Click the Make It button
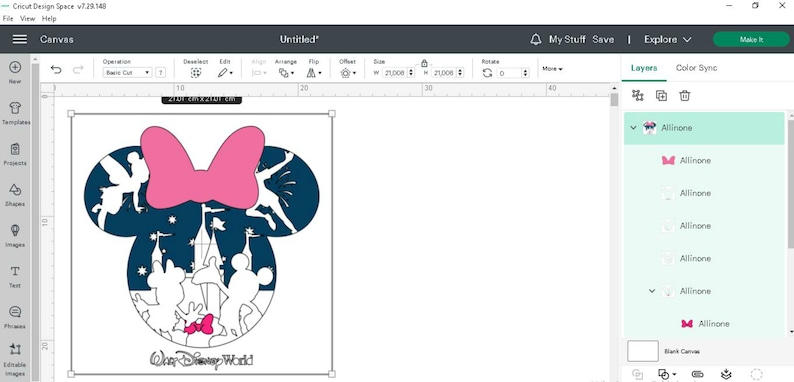 coord(751,40)
